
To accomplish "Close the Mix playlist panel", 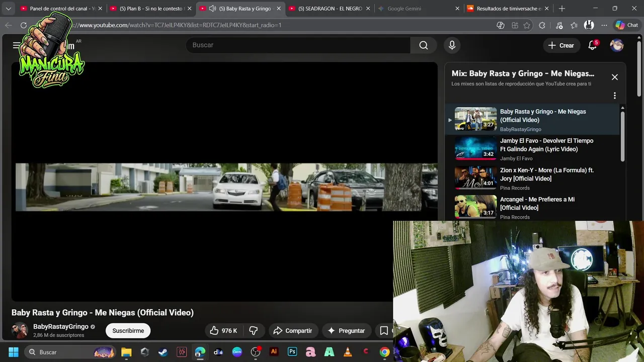I will [x=614, y=77].
